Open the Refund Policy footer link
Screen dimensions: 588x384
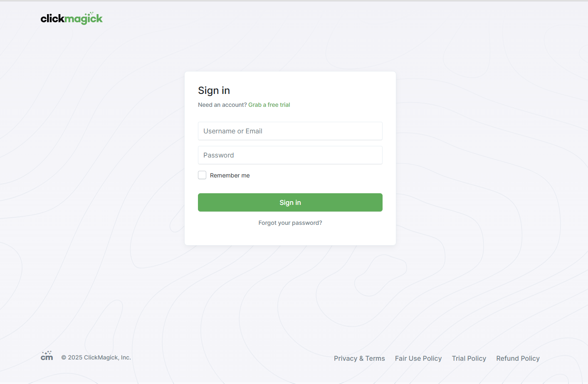(518, 358)
